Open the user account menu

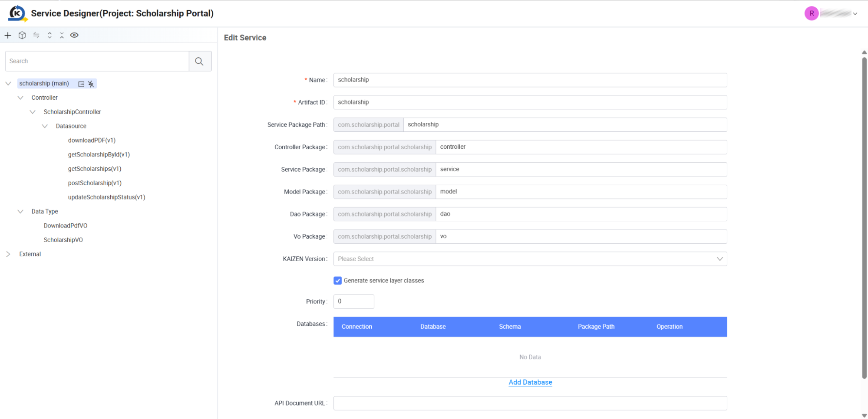tap(831, 13)
